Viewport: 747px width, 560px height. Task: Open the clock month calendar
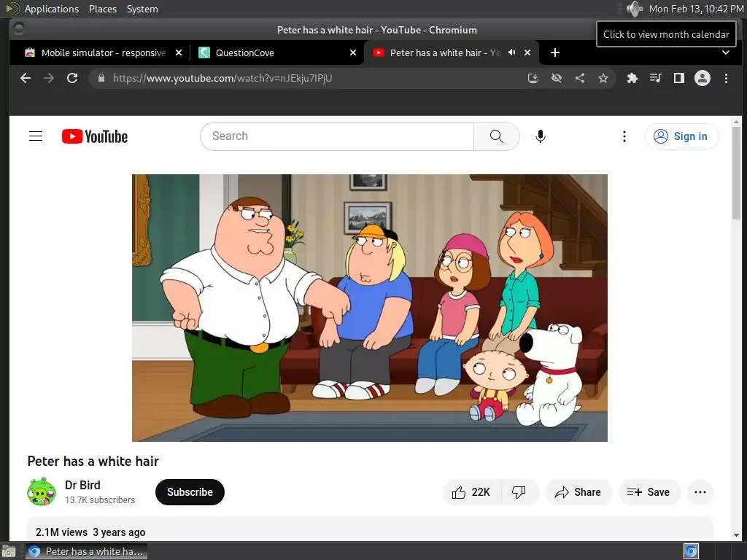coord(696,9)
